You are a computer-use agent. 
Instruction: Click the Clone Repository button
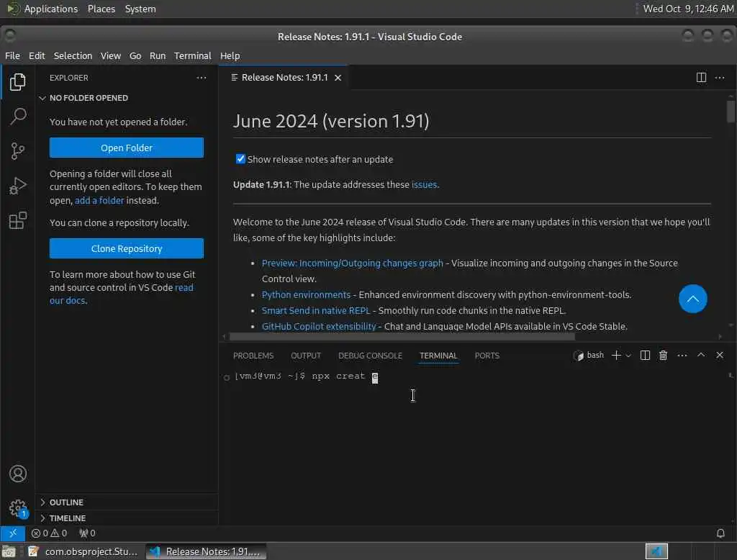point(127,248)
